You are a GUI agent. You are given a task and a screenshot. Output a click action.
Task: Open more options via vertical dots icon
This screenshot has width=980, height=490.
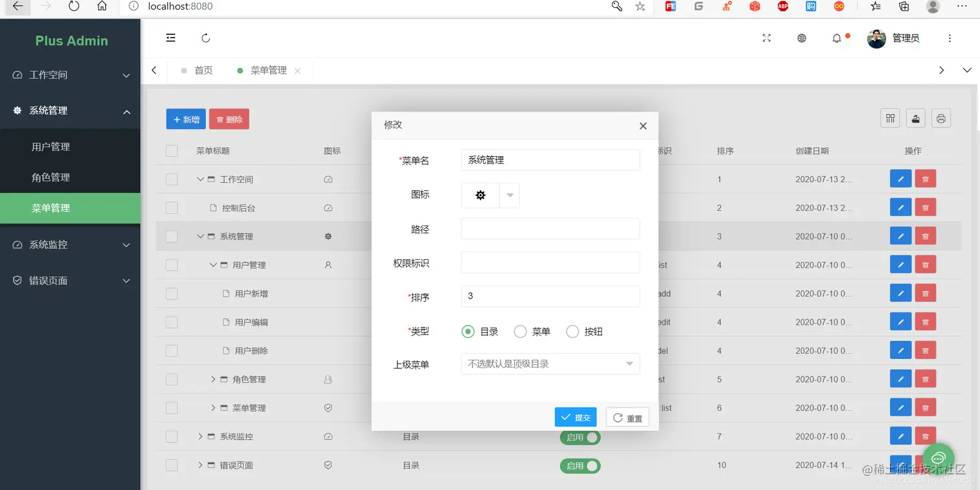pos(949,38)
